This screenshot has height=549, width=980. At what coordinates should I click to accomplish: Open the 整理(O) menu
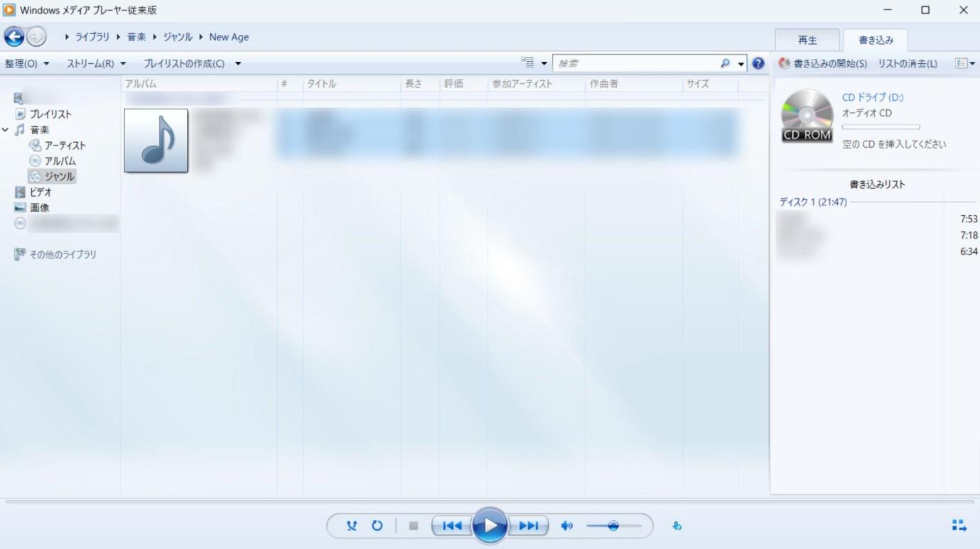pyautogui.click(x=27, y=64)
